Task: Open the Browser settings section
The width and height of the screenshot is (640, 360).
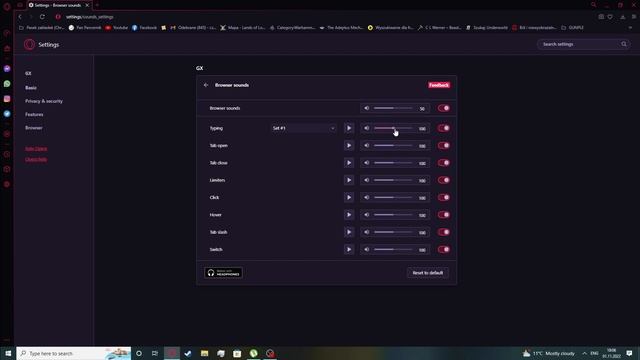Action: click(x=33, y=128)
